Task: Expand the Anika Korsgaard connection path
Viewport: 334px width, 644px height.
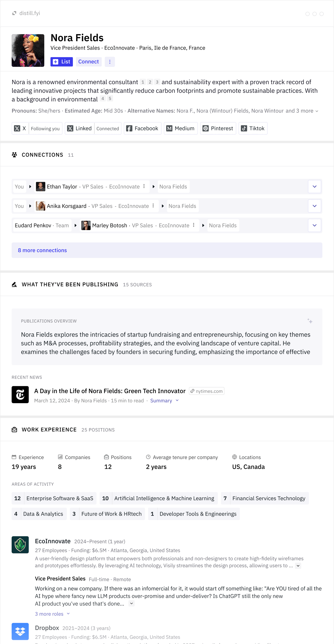Action: pos(314,206)
